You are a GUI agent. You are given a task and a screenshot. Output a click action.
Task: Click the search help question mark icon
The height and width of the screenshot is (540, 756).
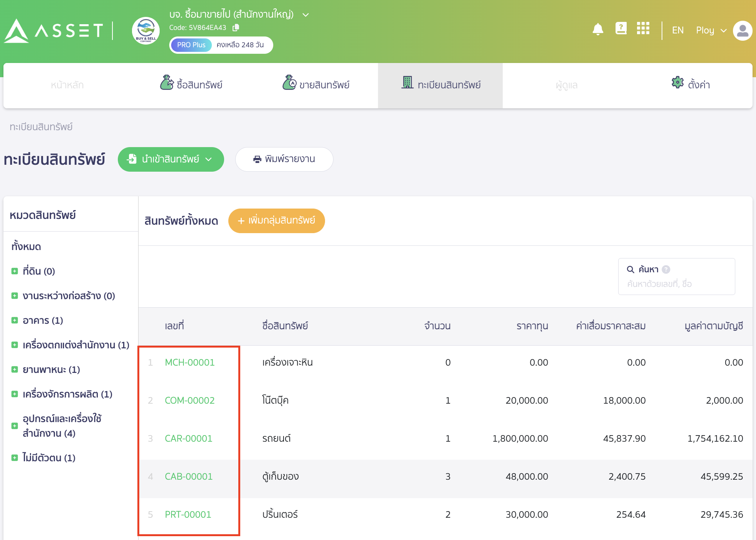pyautogui.click(x=666, y=270)
